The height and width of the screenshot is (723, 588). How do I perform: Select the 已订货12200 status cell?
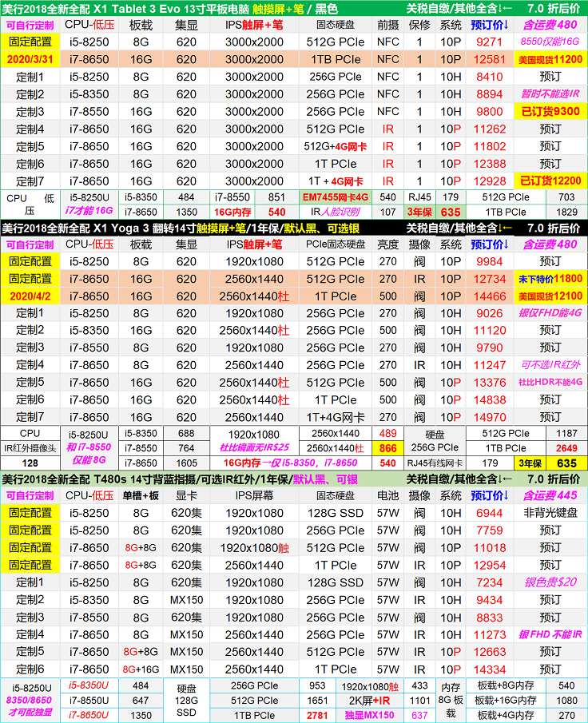click(x=550, y=181)
